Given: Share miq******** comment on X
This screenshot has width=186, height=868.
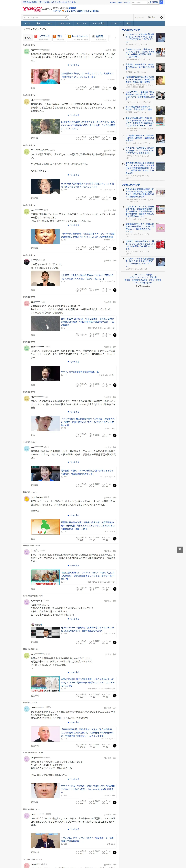Looking at the screenshot, I should coord(115,803).
